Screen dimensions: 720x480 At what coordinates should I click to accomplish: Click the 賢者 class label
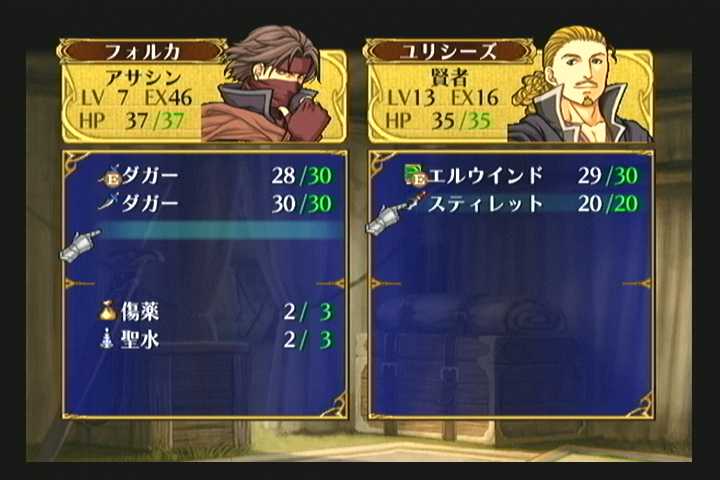pos(450,77)
